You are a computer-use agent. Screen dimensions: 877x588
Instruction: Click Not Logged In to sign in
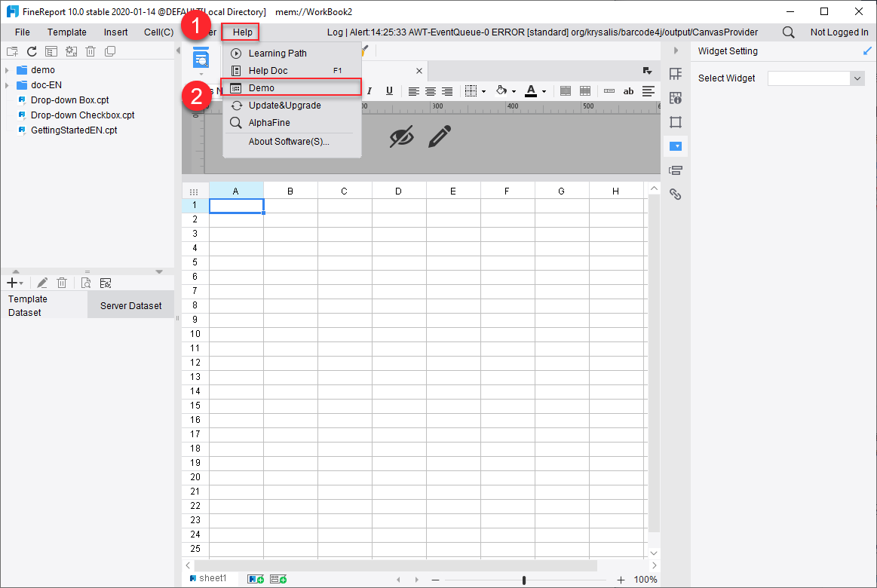[x=839, y=32]
